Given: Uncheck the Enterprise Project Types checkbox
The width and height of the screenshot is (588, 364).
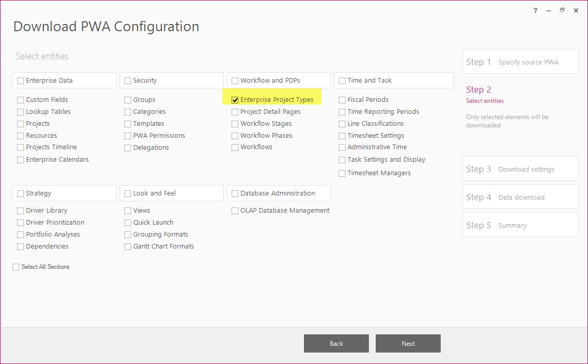Looking at the screenshot, I should point(235,100).
